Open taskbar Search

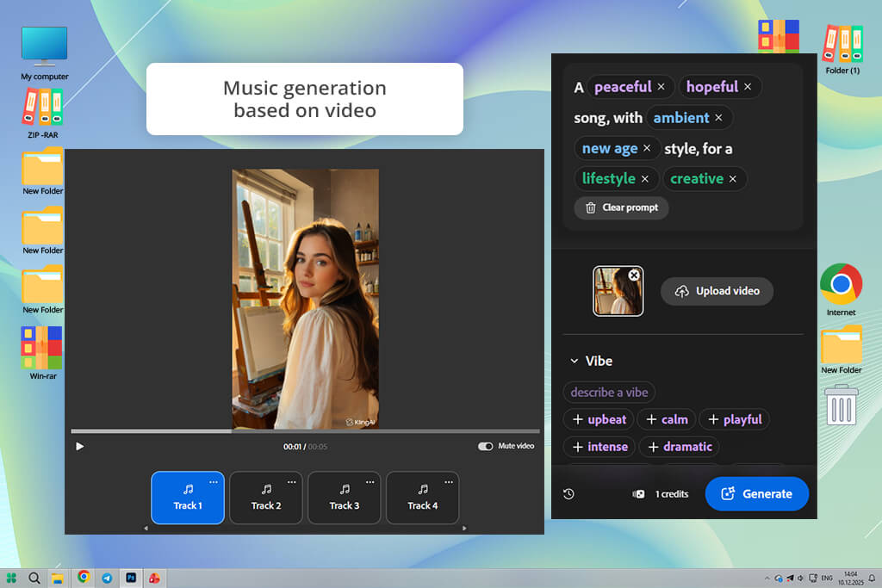(x=34, y=578)
